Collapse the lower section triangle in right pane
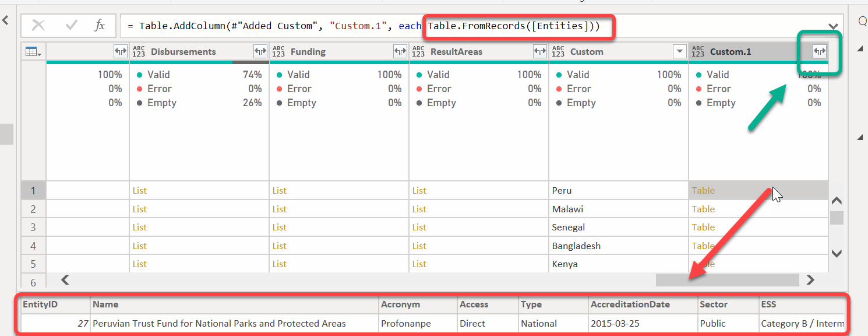This screenshot has width=868, height=336. [860, 137]
